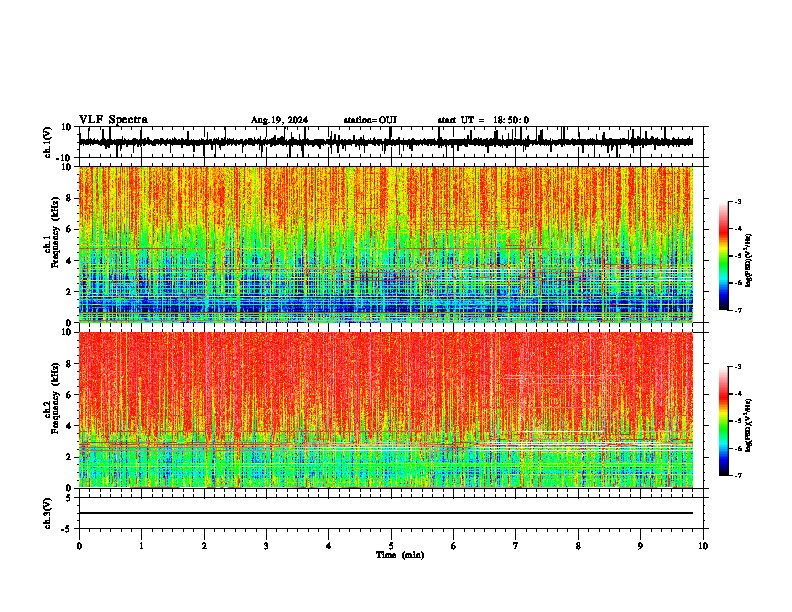Viewport: 792px width, 612px height.
Task: Click the time axis tick label '10'
Action: point(703,546)
